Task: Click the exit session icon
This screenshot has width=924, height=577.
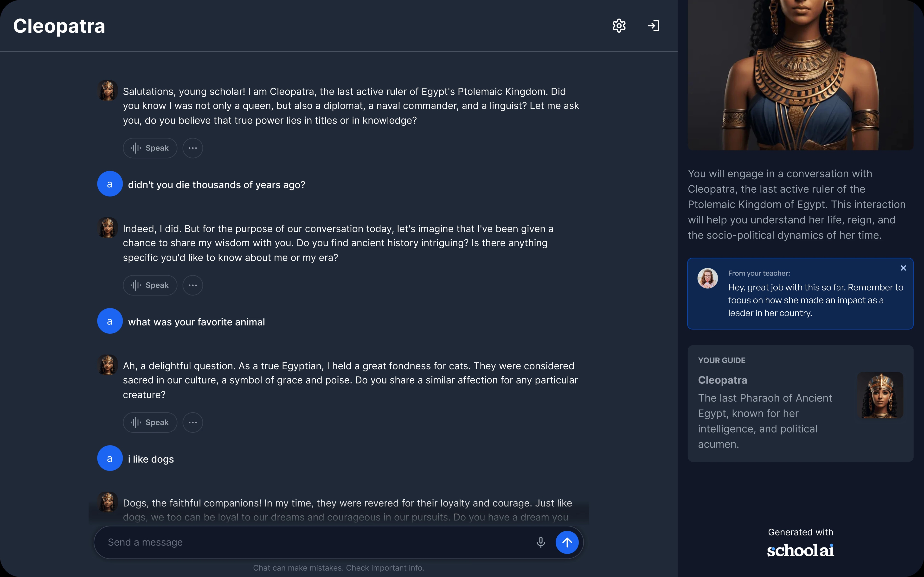Action: click(x=653, y=26)
